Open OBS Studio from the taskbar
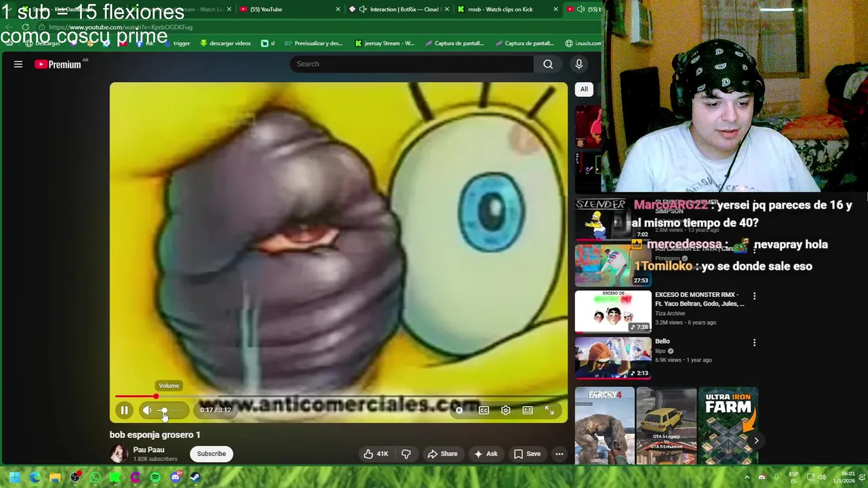The height and width of the screenshot is (488, 868). [75, 477]
